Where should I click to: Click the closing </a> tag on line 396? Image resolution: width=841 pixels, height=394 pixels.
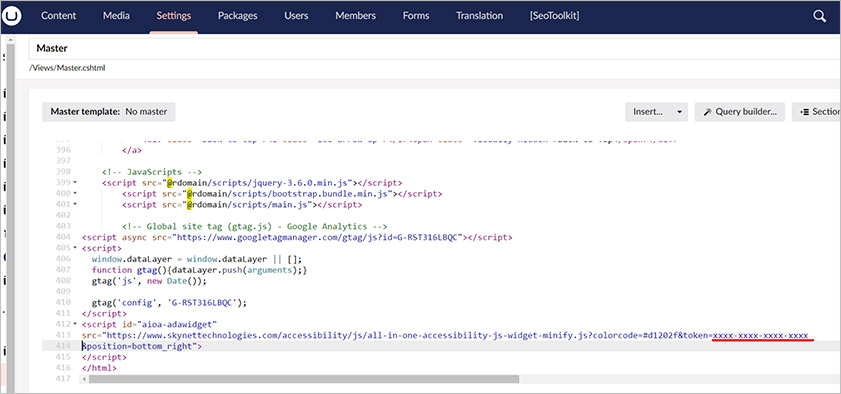(x=132, y=150)
